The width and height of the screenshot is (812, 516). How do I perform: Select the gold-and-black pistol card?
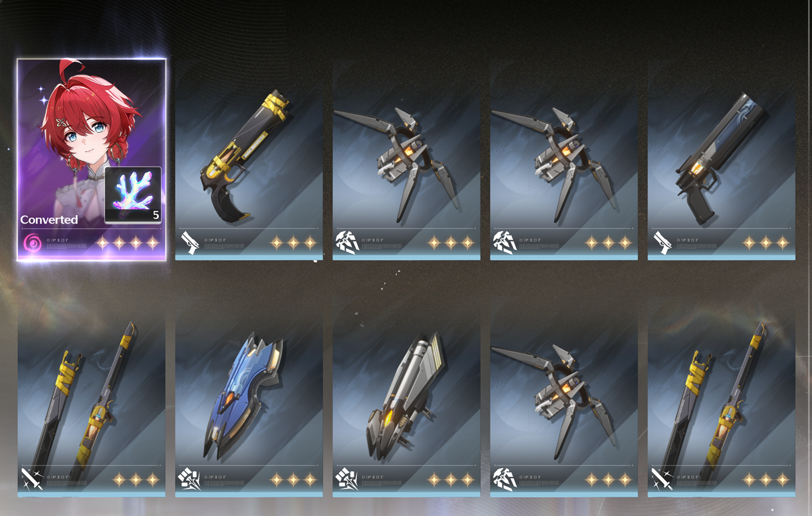(x=249, y=160)
